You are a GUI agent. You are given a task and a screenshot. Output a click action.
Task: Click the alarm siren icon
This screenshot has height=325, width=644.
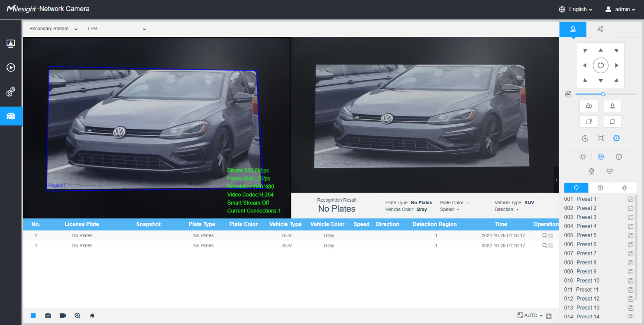click(92, 315)
